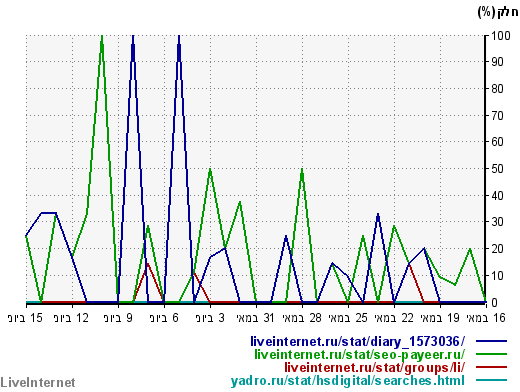
Task: Click the teal legend line swatch
Action: point(491,380)
